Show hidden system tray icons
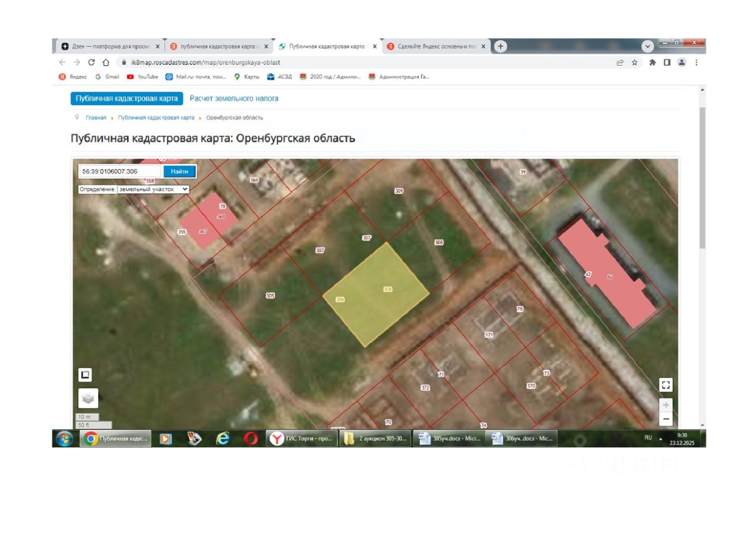This screenshot has height=535, width=756. [661, 439]
